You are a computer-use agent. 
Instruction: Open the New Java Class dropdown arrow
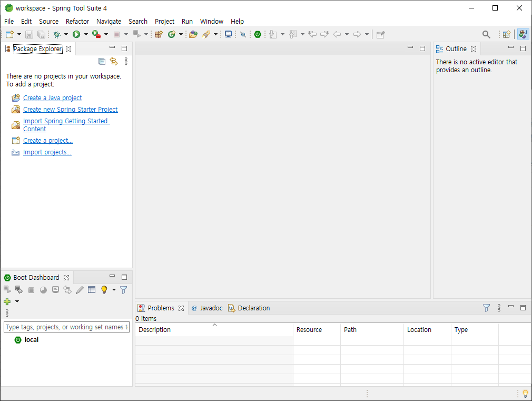click(x=181, y=34)
